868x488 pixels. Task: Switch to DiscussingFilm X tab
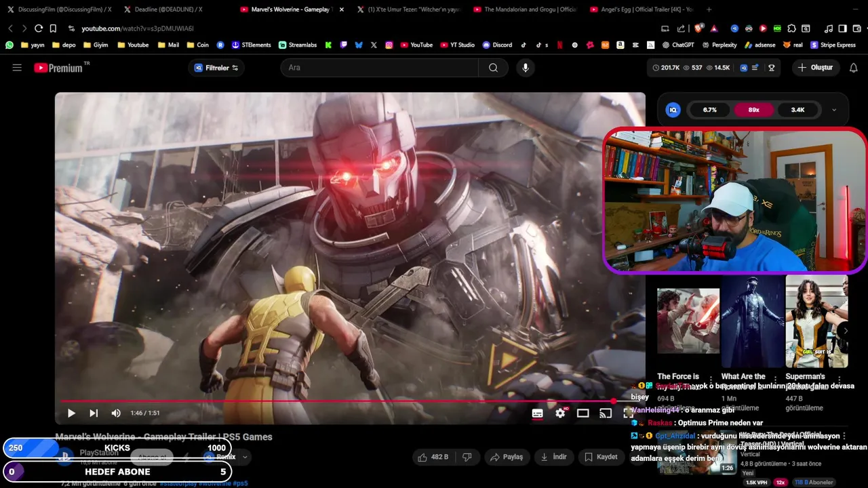pos(59,9)
